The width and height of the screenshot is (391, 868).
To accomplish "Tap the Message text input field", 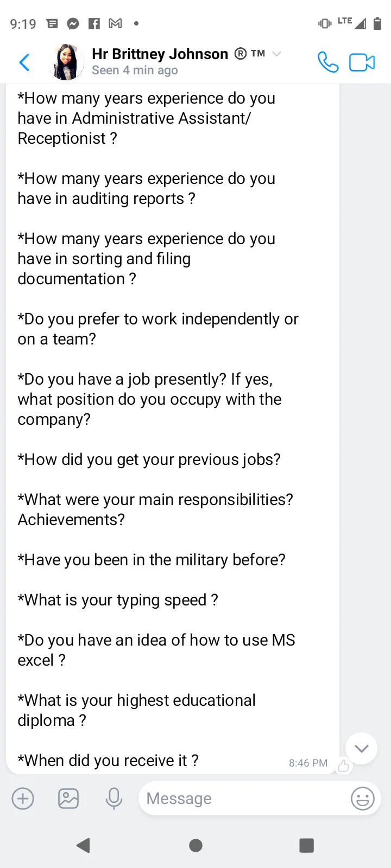I will pyautogui.click(x=244, y=799).
